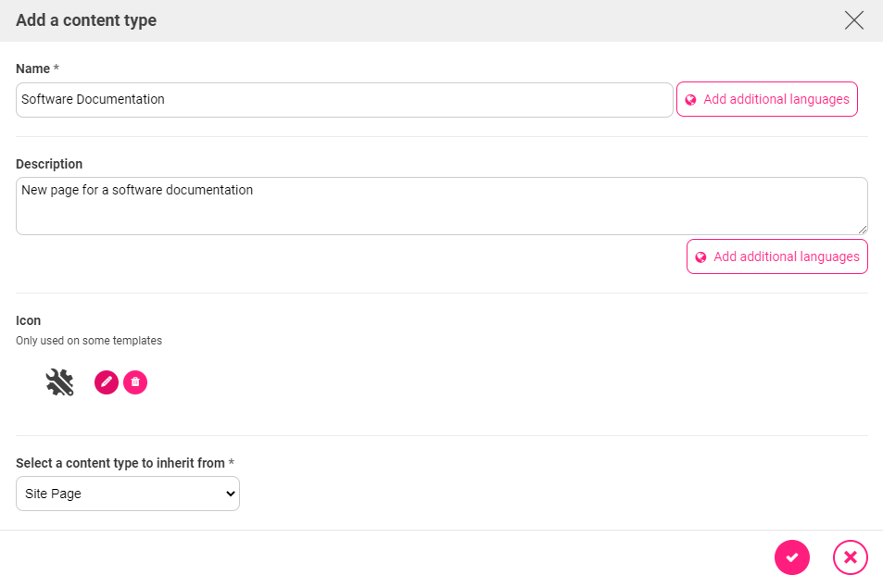Click globe icon beside the Name field
883x588 pixels.
click(690, 100)
